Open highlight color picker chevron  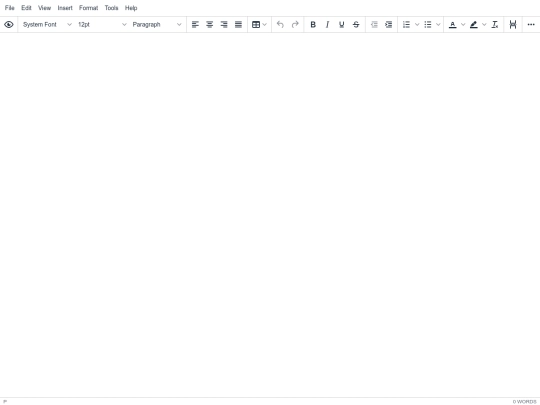[x=484, y=24]
